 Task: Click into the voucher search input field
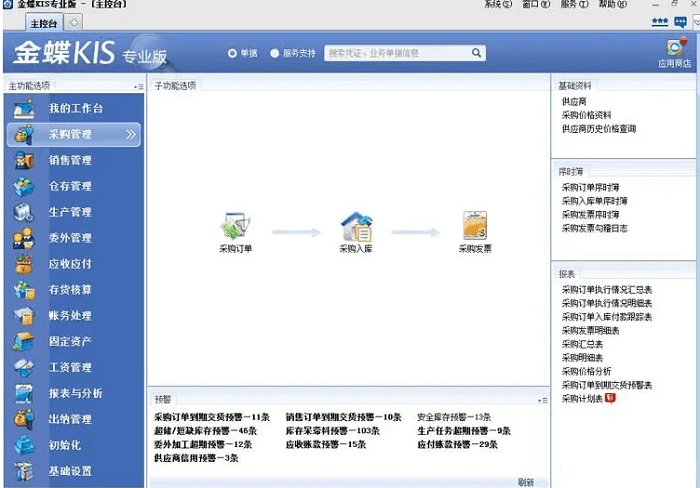point(398,53)
